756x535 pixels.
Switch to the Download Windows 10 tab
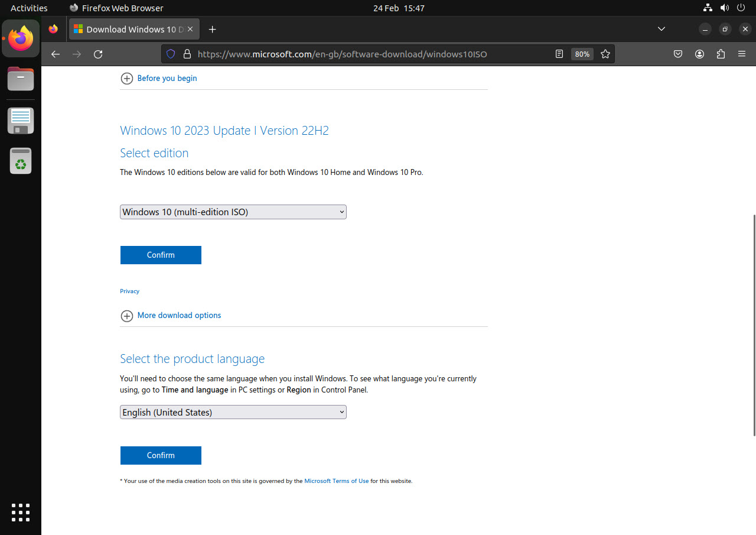[130, 29]
